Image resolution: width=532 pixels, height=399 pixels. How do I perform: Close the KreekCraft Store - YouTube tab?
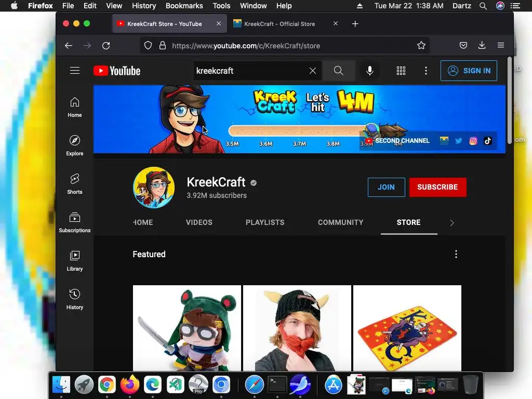tap(219, 23)
